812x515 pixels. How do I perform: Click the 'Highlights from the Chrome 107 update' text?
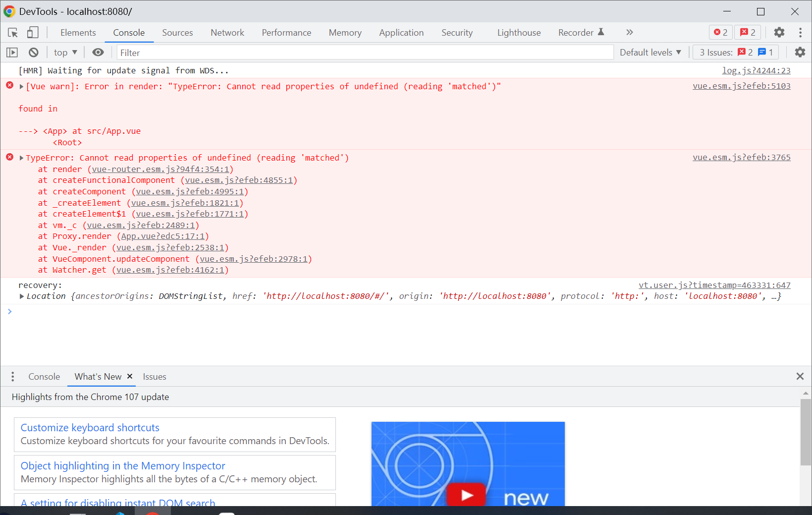pos(90,397)
